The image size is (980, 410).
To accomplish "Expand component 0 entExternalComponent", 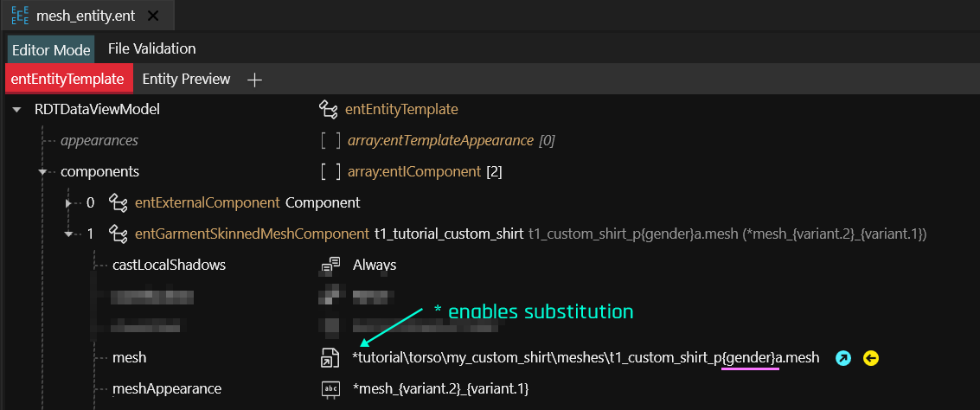I will [x=69, y=202].
